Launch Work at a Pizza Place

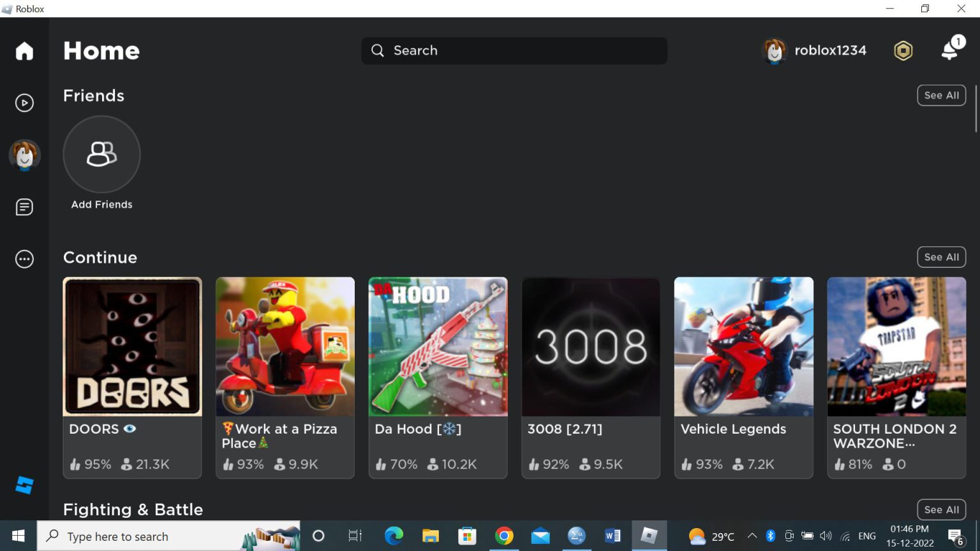click(285, 346)
